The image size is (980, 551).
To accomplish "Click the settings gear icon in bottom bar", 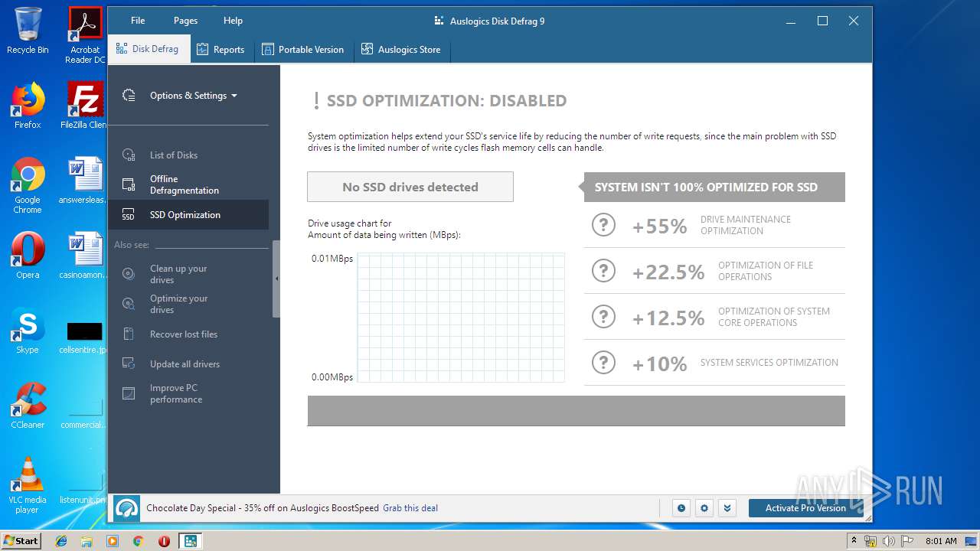I will point(704,508).
